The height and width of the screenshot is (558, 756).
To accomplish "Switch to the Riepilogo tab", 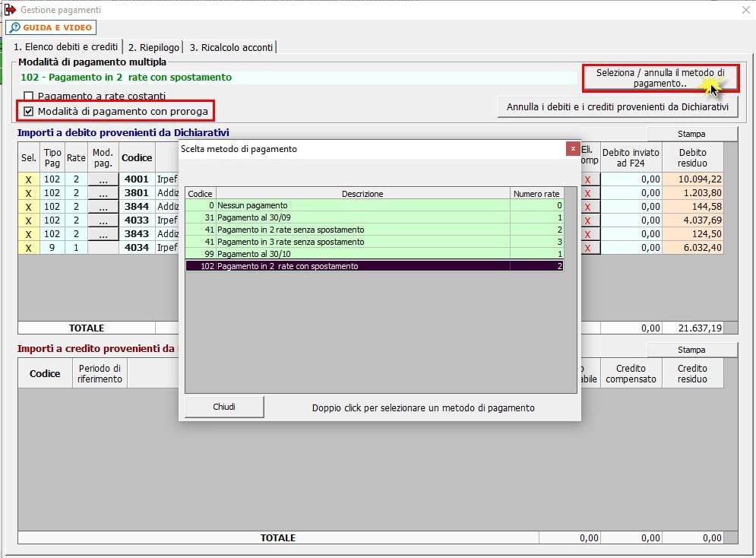I will pos(153,47).
